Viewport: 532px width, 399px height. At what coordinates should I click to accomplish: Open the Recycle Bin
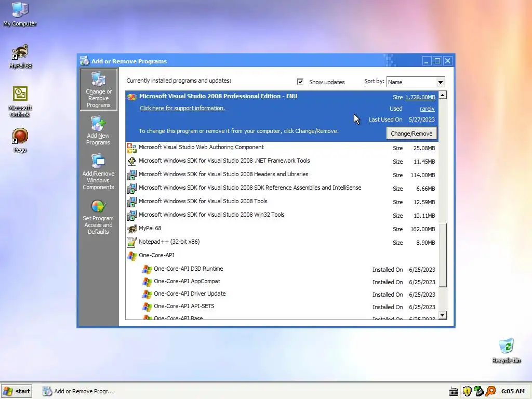[506, 351]
